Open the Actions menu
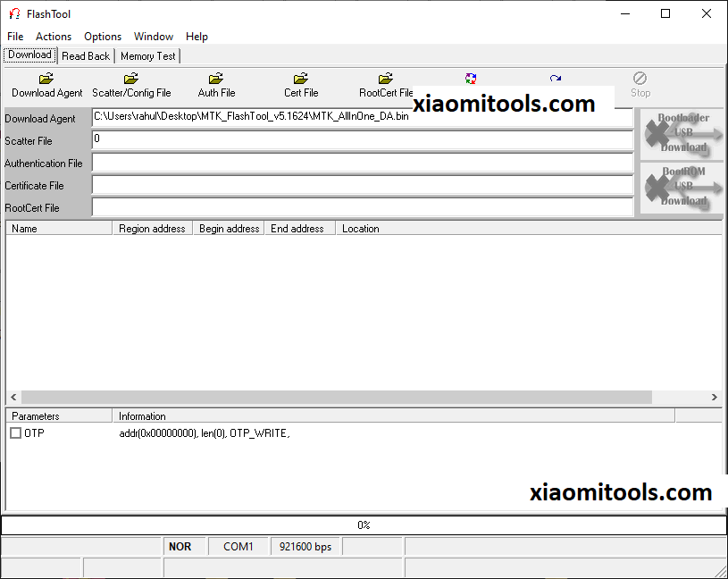The height and width of the screenshot is (579, 728). [x=54, y=37]
